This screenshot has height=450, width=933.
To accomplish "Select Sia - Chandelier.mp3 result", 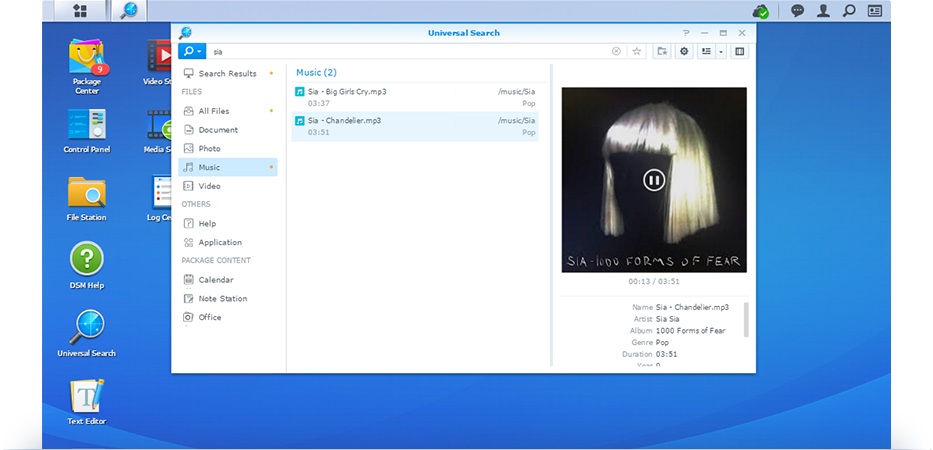I will click(415, 126).
